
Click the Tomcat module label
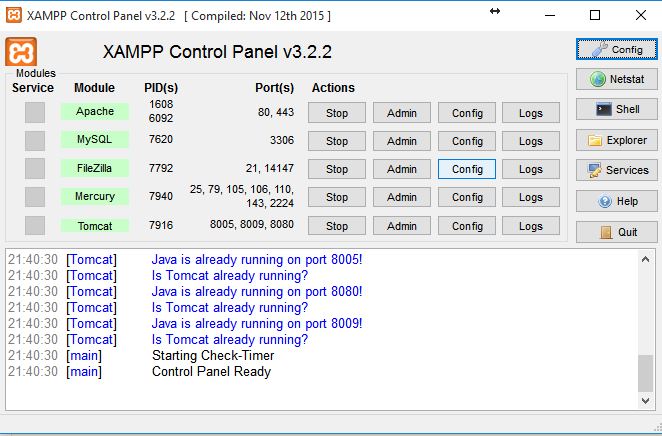[95, 226]
